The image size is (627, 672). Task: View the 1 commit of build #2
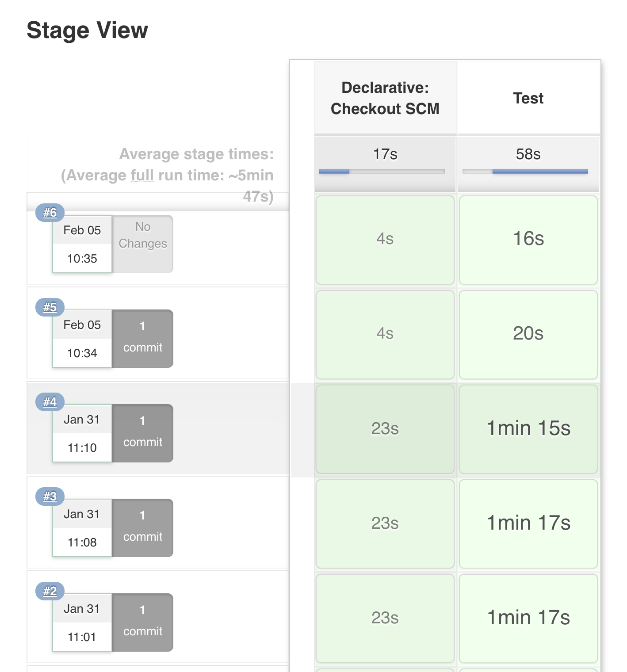click(143, 622)
